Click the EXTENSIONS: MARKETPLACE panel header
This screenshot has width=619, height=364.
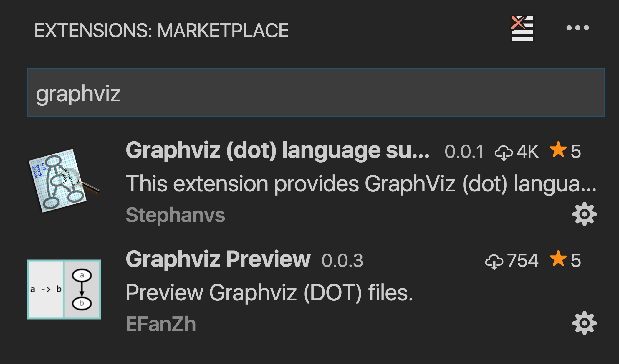click(x=161, y=29)
